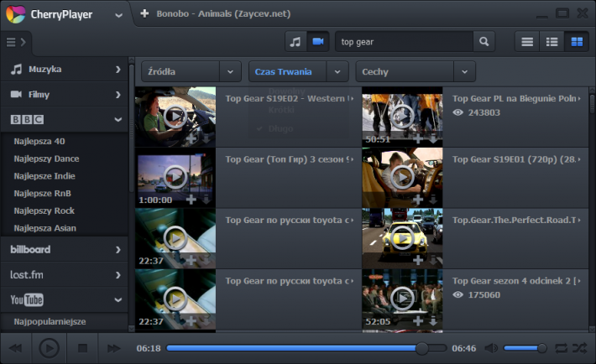Viewport: 596px width, 364px height.
Task: Open title Top Gear PL na Biegunie Poln
Action: tap(515, 98)
